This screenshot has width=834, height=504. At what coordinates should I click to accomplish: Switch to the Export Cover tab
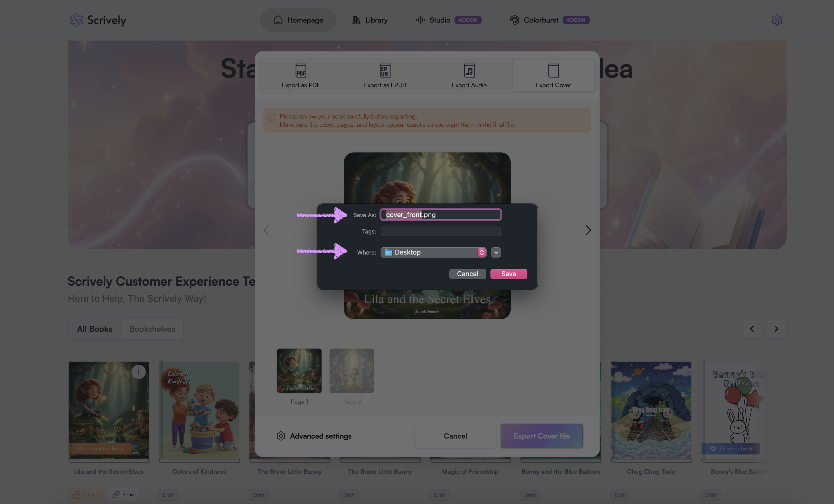coord(553,76)
